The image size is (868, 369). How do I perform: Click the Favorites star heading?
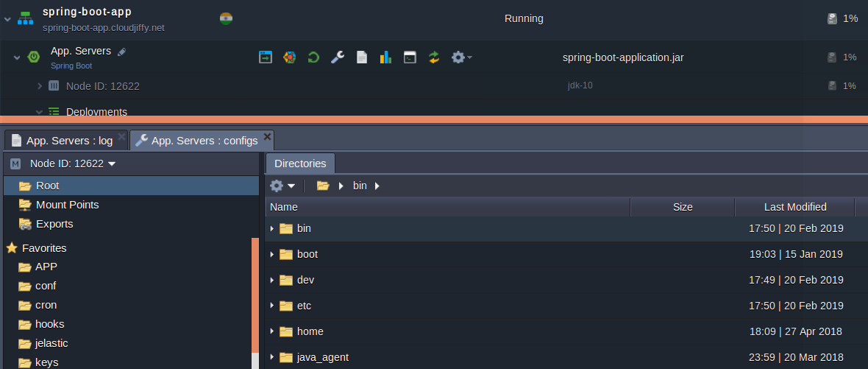coord(37,248)
